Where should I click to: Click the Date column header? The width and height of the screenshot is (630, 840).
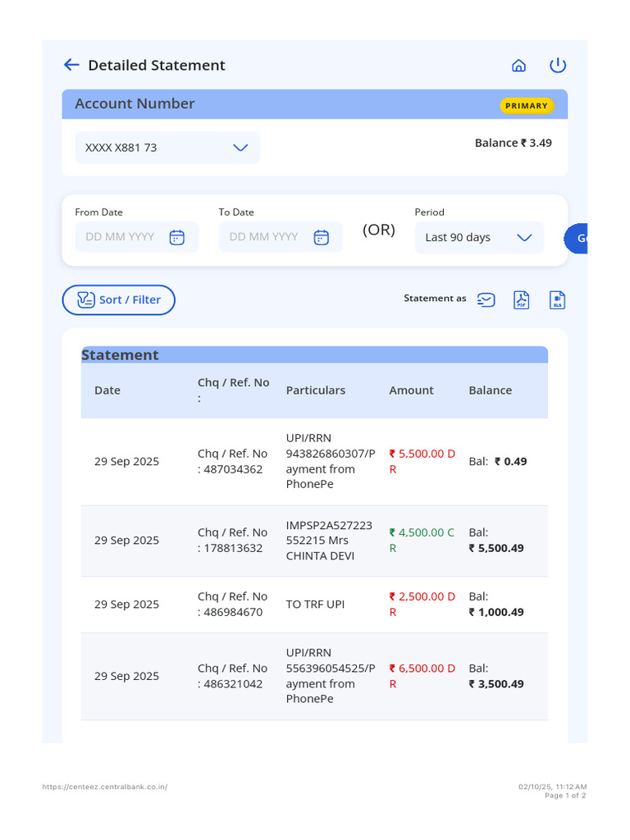[107, 390]
